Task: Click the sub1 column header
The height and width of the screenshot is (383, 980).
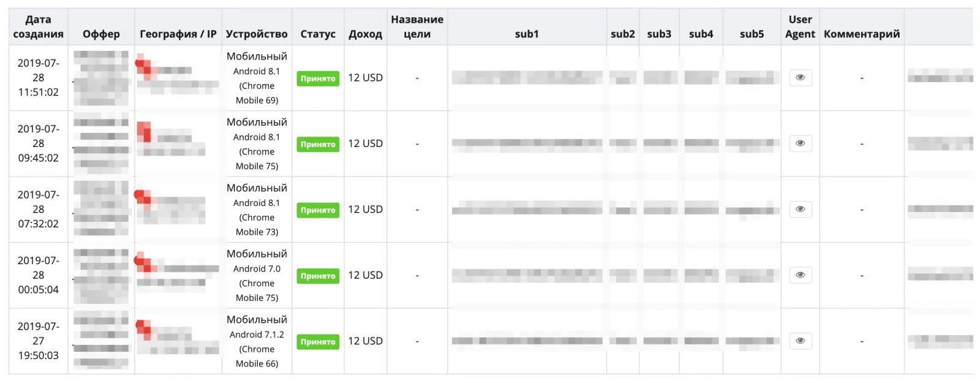Action: [527, 34]
